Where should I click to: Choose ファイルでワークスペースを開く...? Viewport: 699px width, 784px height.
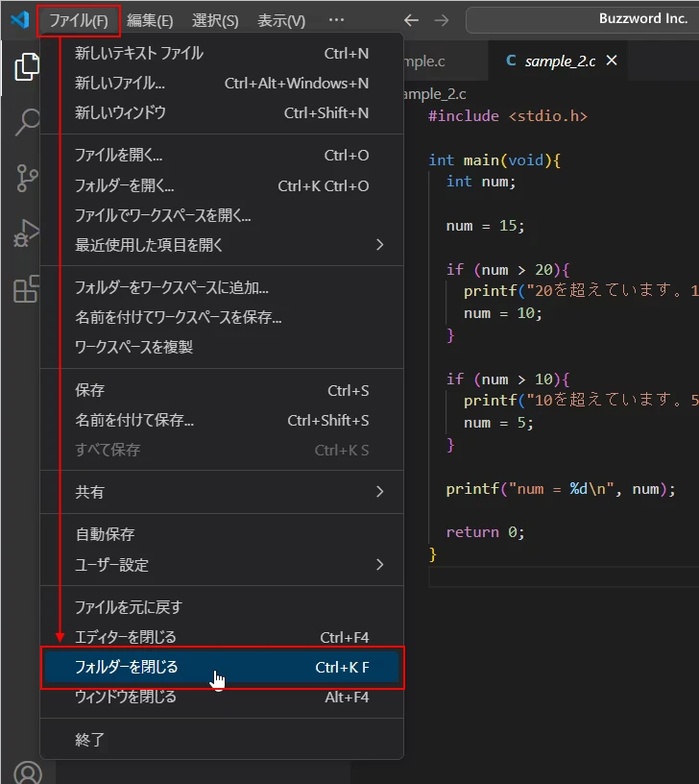222,215
